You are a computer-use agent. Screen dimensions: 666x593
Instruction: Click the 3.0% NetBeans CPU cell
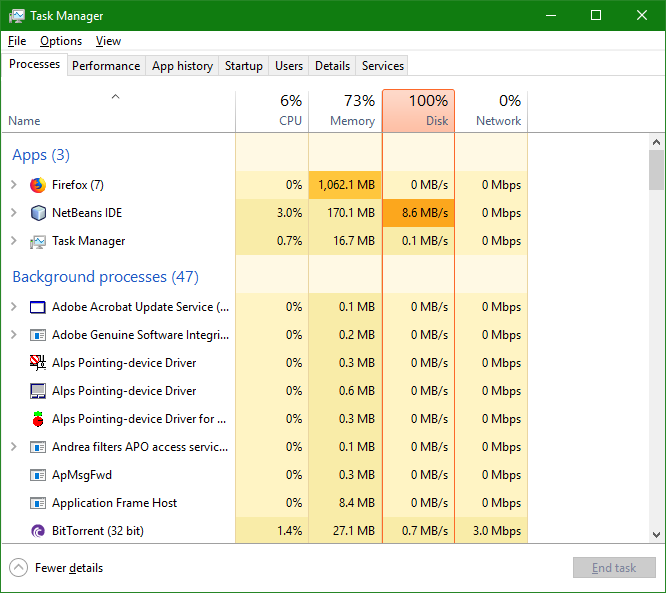[x=272, y=213]
